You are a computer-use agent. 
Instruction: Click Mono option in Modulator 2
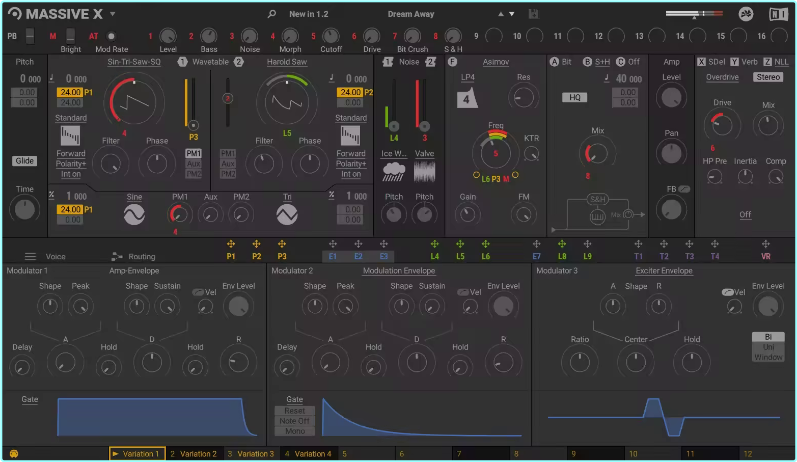pos(294,431)
